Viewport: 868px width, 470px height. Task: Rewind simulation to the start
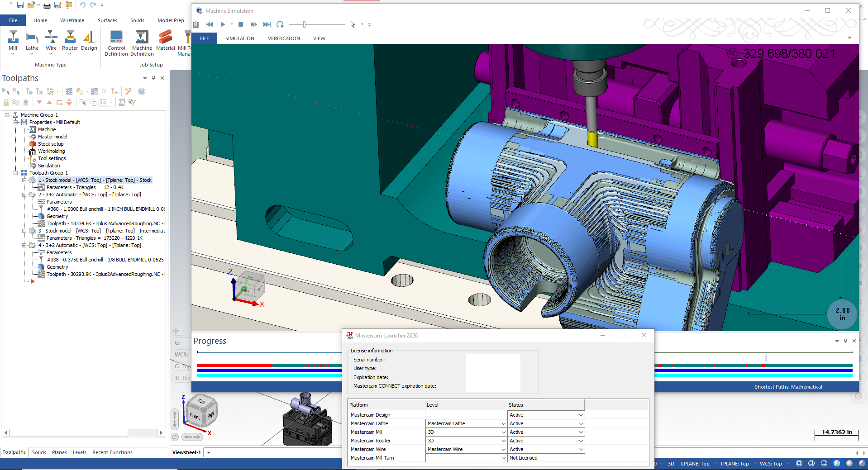pos(209,24)
